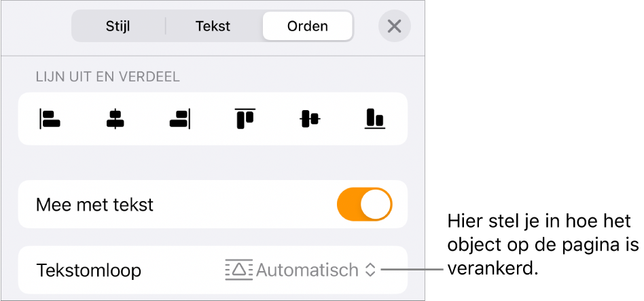Open the Automatisch text wrap menu

(x=307, y=270)
